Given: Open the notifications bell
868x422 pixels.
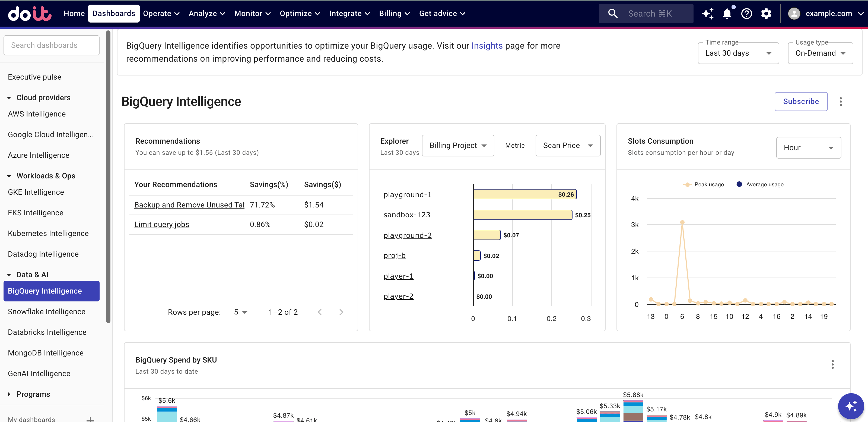Looking at the screenshot, I should point(727,14).
